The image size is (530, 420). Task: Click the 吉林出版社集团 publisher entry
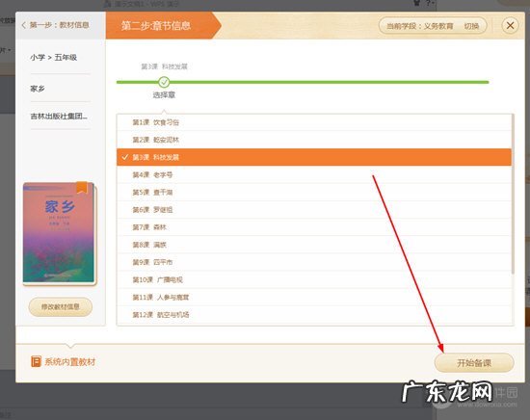59,117
